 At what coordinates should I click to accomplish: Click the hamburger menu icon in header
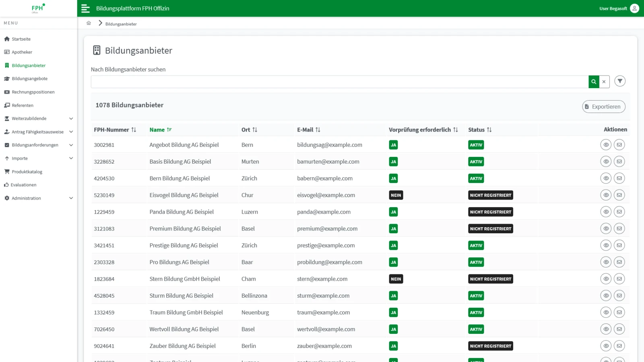point(85,8)
